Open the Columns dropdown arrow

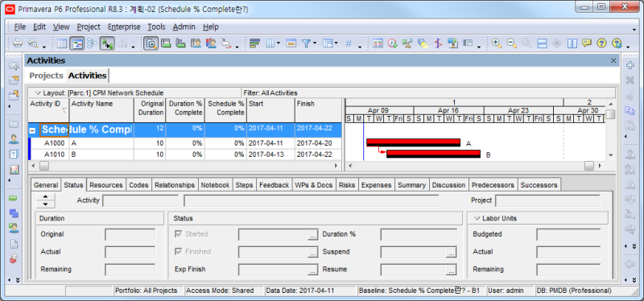[x=279, y=43]
